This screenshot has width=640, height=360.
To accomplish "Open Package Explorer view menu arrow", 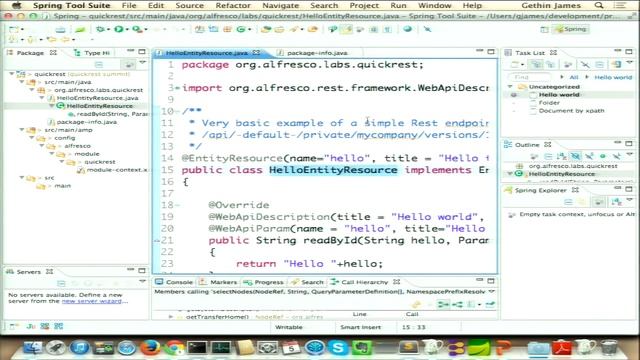I will (x=142, y=63).
